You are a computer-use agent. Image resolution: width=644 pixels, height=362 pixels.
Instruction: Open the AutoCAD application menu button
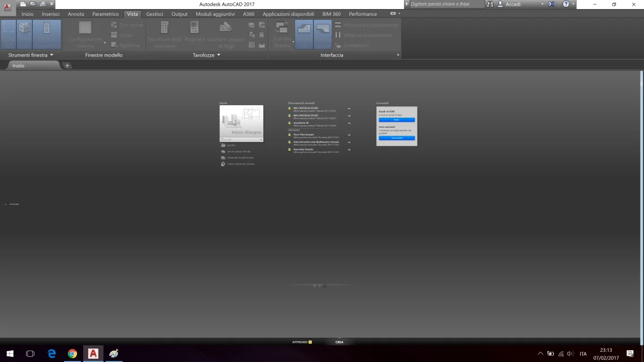point(7,6)
